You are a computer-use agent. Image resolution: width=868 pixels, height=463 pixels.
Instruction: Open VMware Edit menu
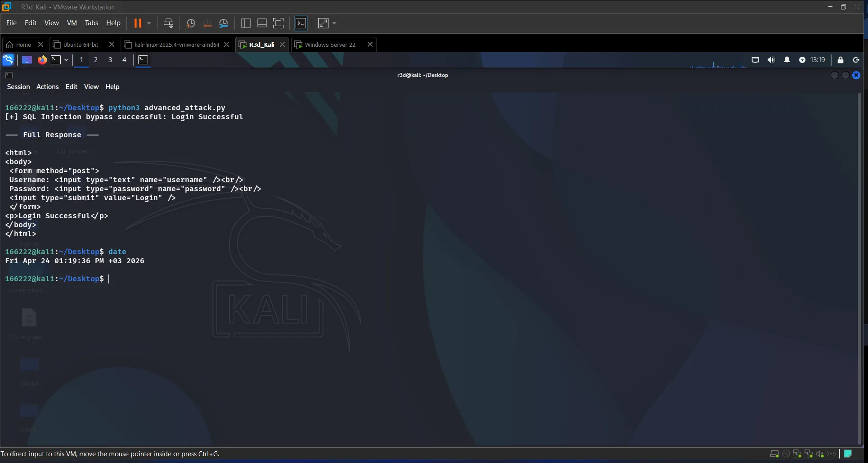click(31, 23)
